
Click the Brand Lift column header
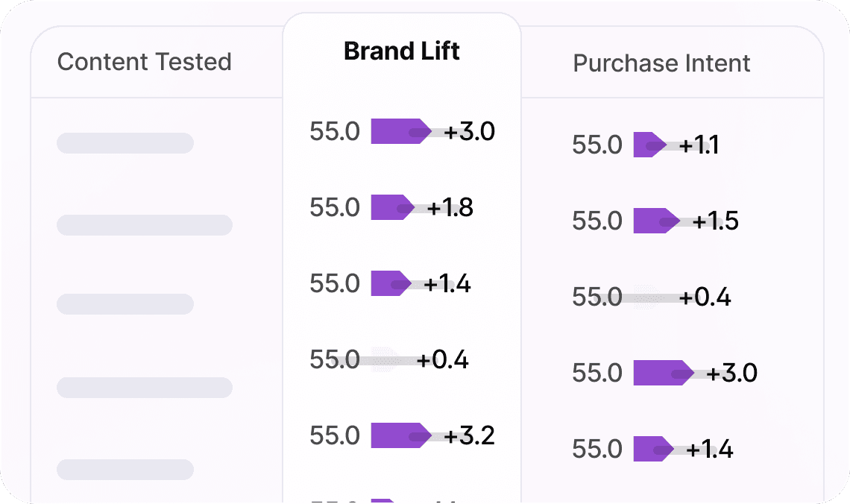click(x=401, y=51)
